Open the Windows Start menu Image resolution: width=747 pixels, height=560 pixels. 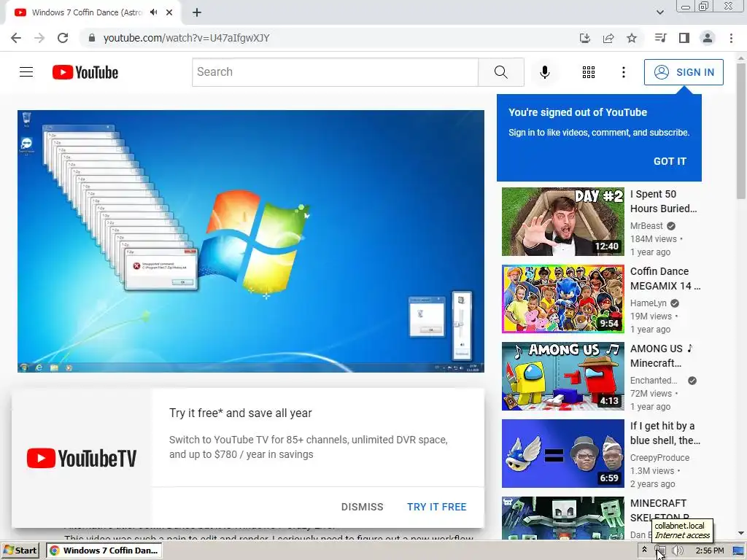(x=20, y=551)
